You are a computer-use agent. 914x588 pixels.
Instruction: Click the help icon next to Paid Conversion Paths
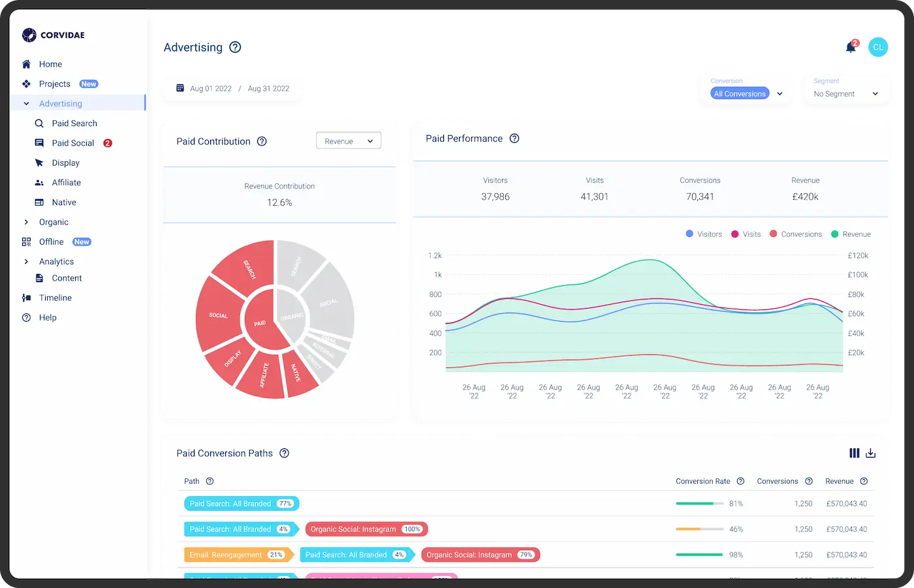click(x=285, y=454)
